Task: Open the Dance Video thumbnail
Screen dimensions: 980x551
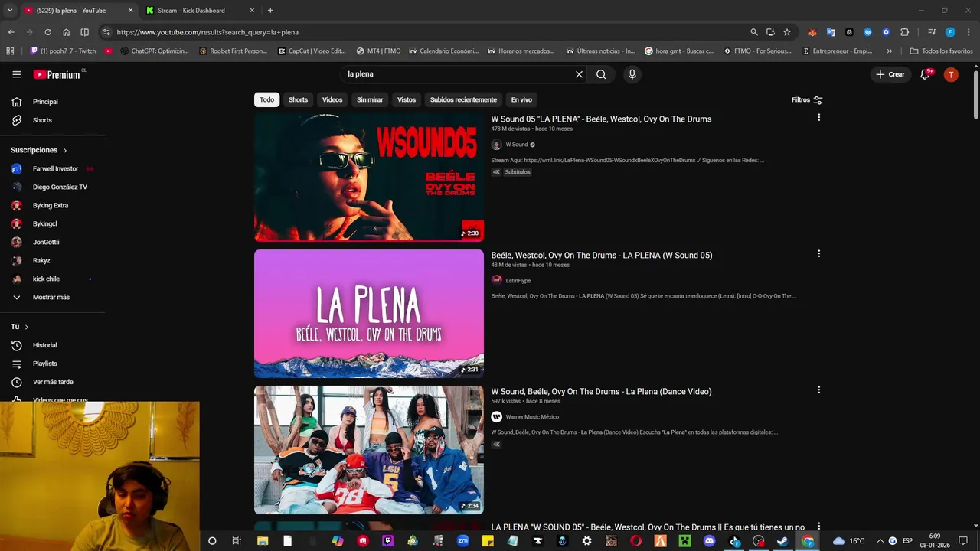Action: [369, 450]
